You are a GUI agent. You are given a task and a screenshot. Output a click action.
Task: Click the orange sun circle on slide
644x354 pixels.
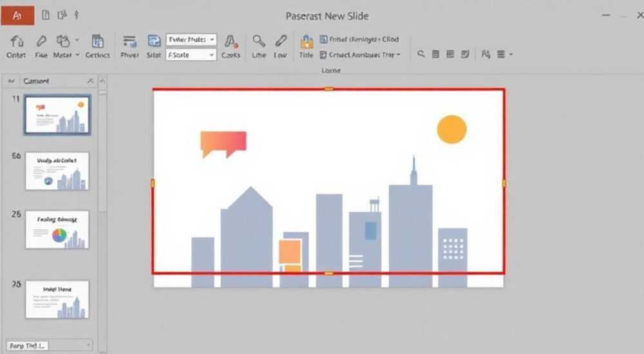(452, 129)
